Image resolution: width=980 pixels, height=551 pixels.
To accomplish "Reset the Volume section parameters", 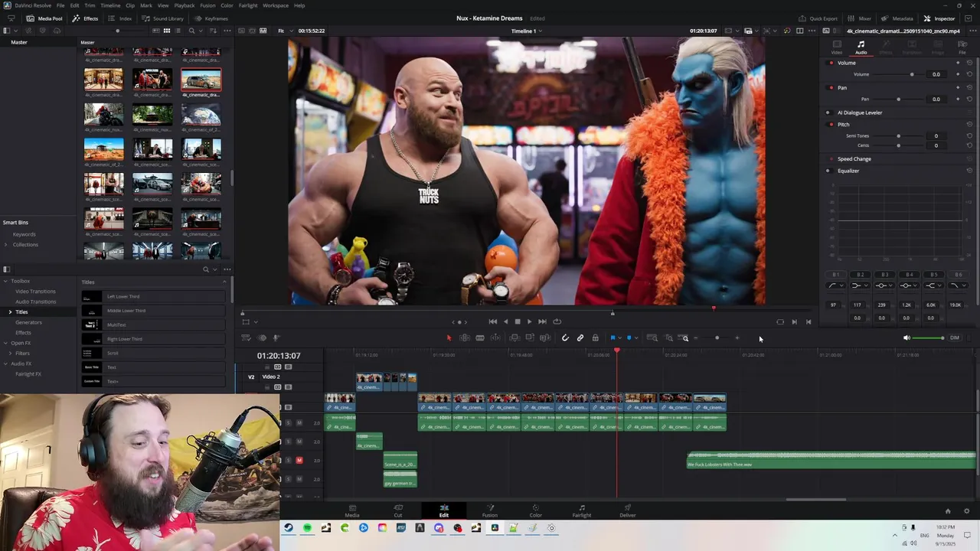I will [x=969, y=63].
